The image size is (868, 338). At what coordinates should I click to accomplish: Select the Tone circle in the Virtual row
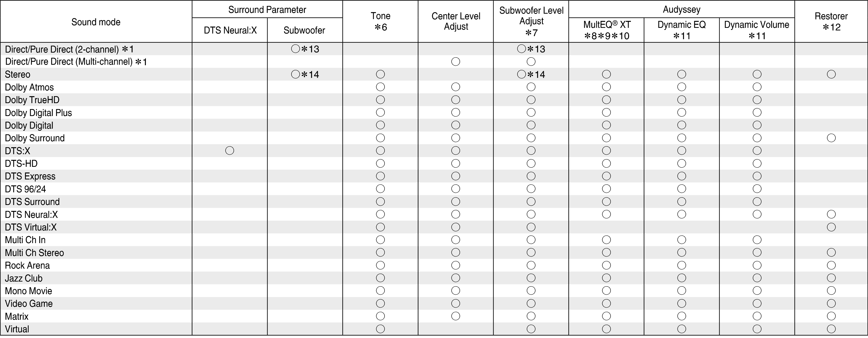pyautogui.click(x=380, y=329)
